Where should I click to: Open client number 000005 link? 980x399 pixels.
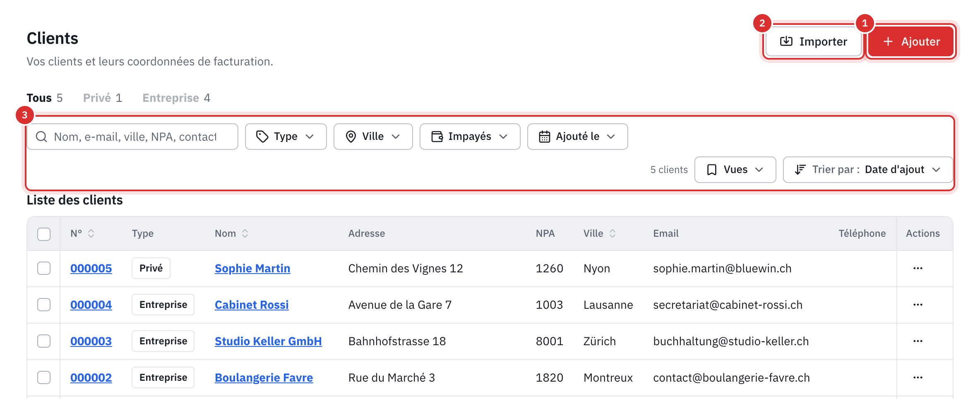tap(91, 268)
